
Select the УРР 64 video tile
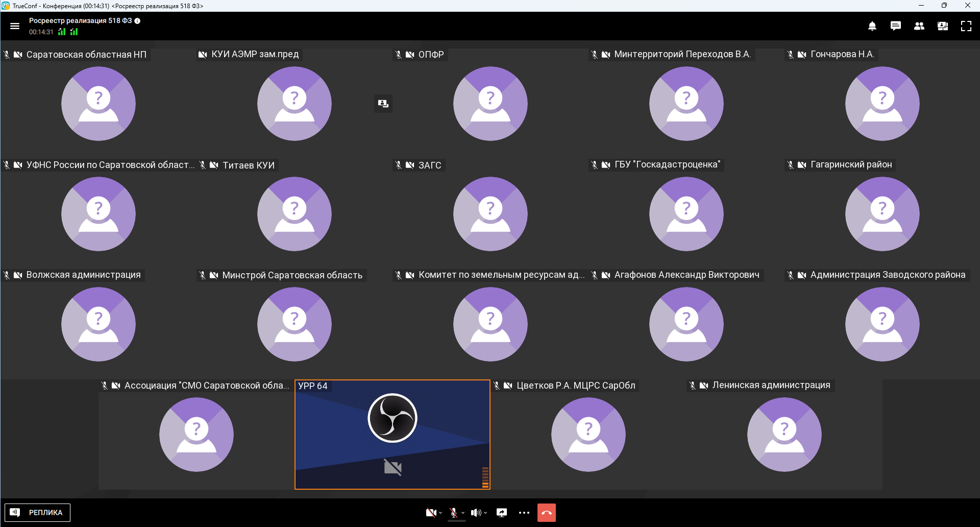(393, 435)
